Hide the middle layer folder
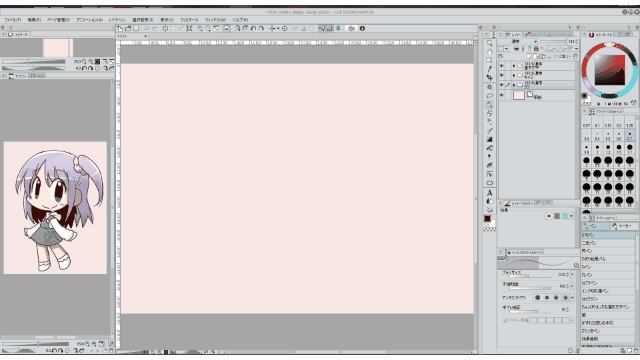This screenshot has height=360, width=640. [502, 75]
